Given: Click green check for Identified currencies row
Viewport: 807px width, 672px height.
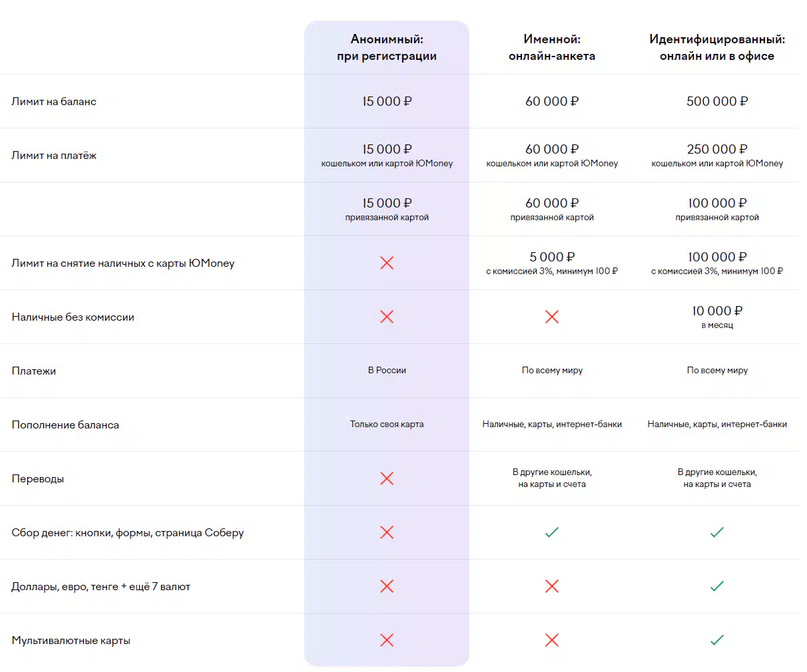Looking at the screenshot, I should click(x=717, y=586).
